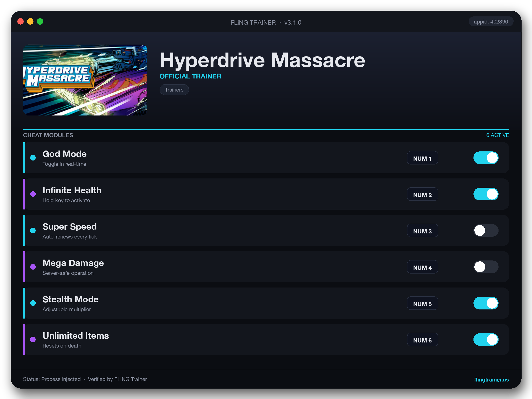Click the 6 ACTIVE counter
Screen dimensions: 532x399
[497, 135]
